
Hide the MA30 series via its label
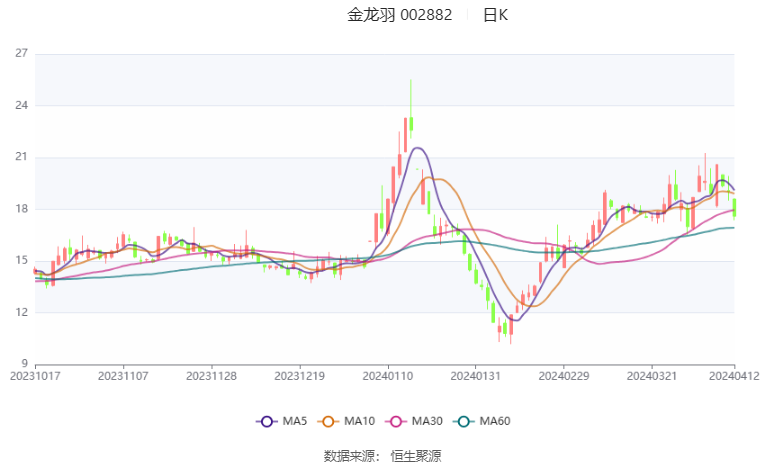pyautogui.click(x=427, y=421)
